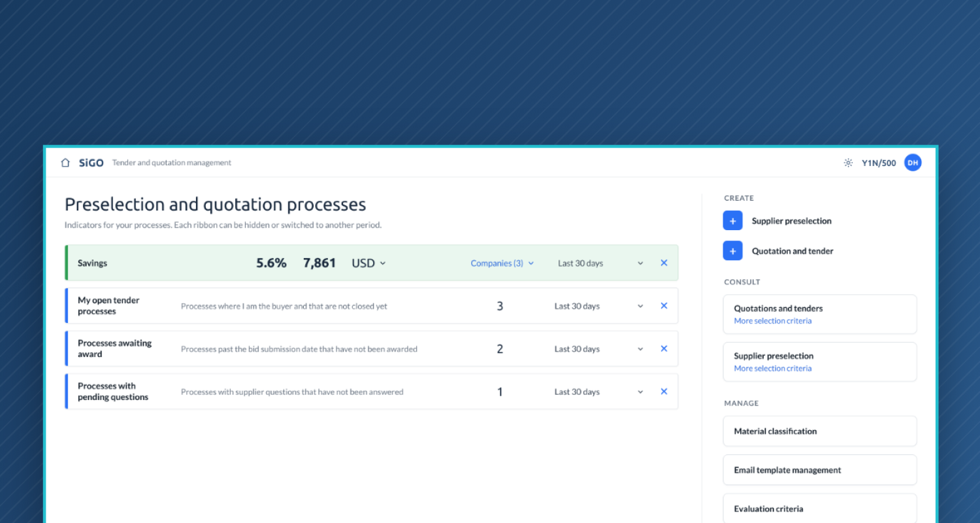Click the Processes with pending questions title
Screen dimensions: 980x523
[113, 392]
